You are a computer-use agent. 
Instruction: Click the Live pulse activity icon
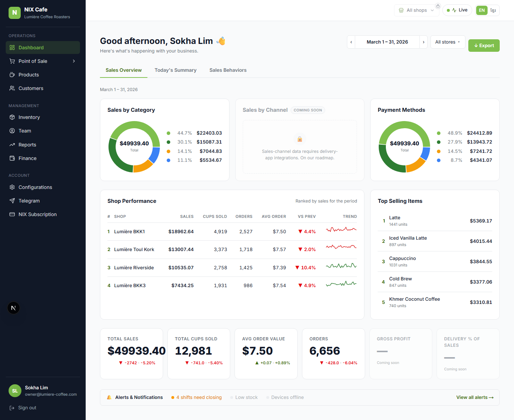tap(454, 10)
